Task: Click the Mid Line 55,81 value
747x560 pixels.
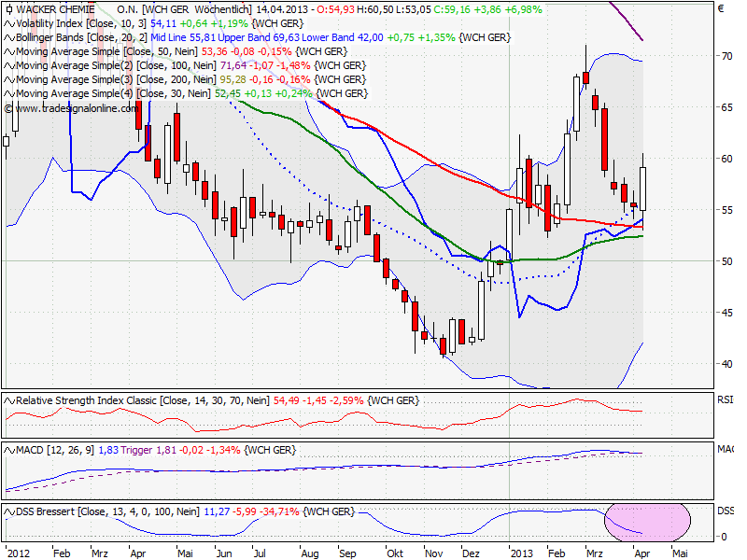Action: click(x=182, y=37)
